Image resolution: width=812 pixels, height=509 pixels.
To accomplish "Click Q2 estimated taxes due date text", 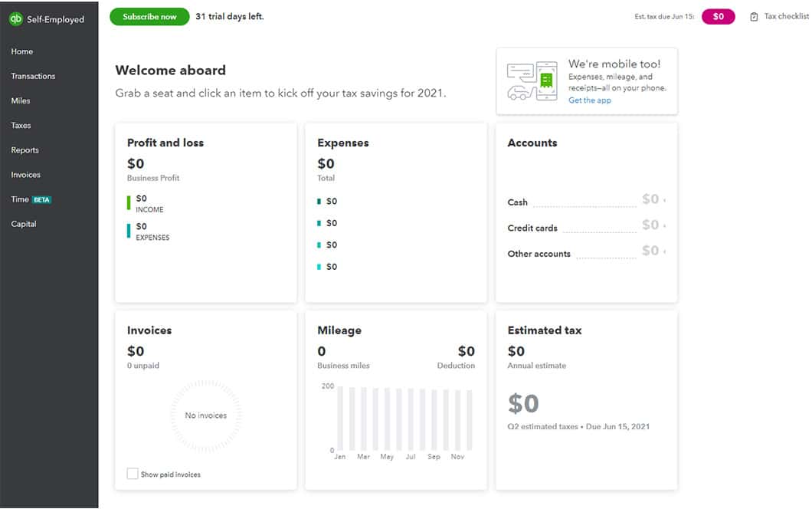I will [x=578, y=426].
